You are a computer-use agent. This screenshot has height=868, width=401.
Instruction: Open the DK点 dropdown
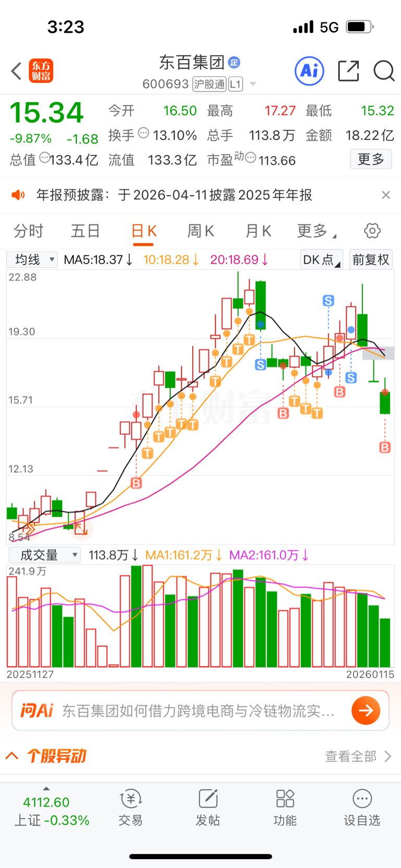click(x=321, y=260)
